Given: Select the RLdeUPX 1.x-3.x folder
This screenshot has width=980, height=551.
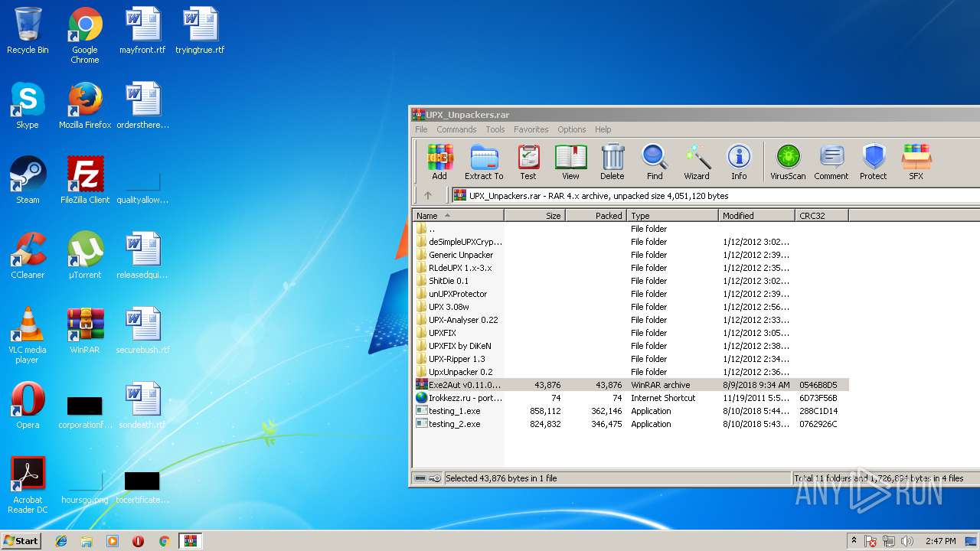Looking at the screenshot, I should click(x=630, y=268).
